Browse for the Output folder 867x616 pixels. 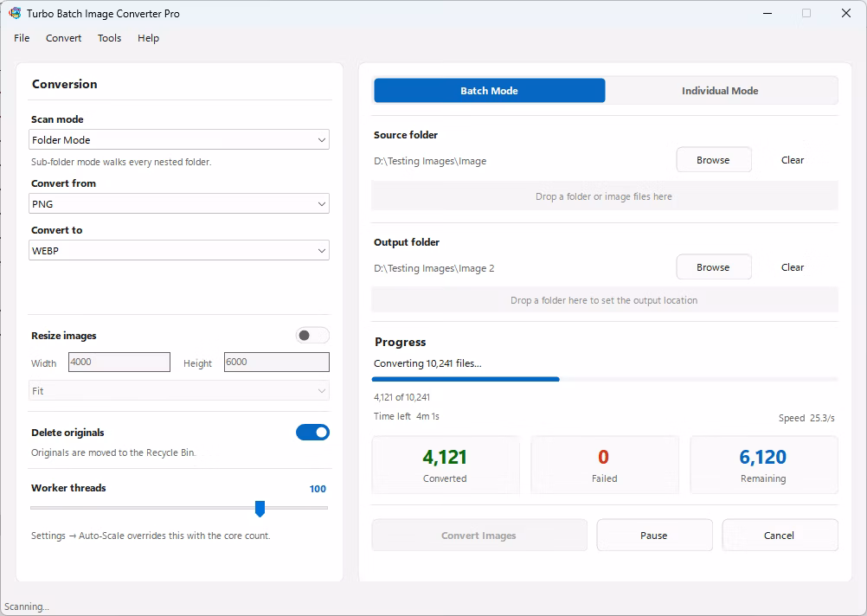pos(714,267)
